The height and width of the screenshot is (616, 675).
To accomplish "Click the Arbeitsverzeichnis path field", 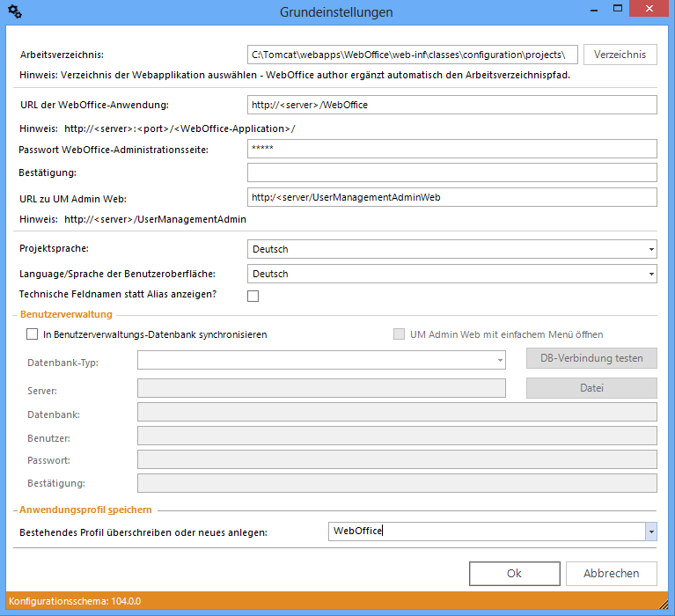I will [413, 55].
